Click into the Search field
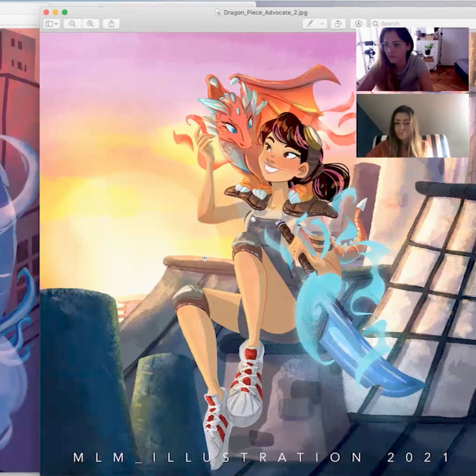This screenshot has width=476, height=476. pyautogui.click(x=423, y=24)
